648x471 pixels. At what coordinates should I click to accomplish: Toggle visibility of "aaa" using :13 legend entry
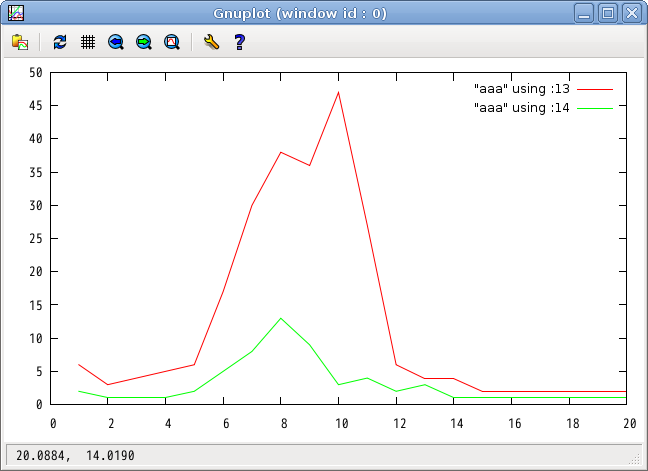[521, 89]
